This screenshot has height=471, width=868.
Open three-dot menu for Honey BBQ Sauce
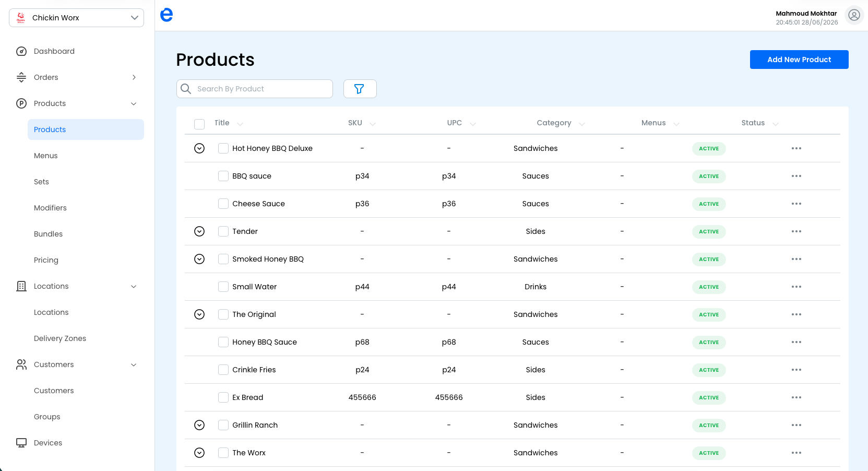pyautogui.click(x=796, y=342)
